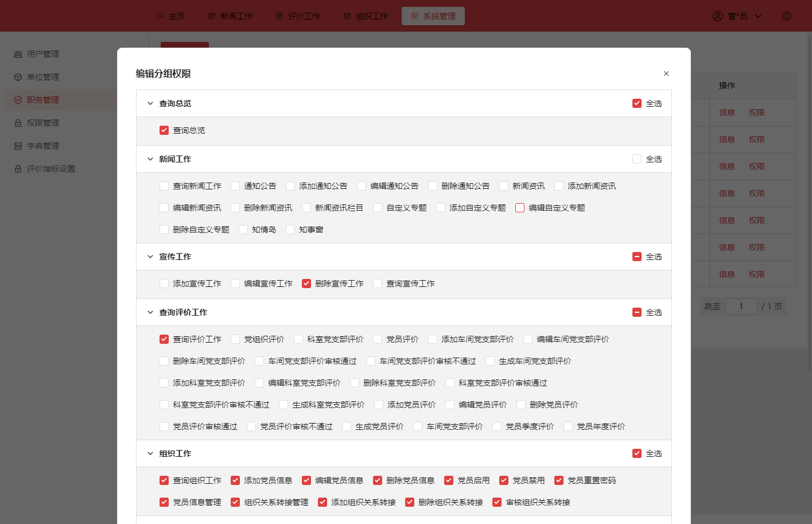Viewport: 812px width, 524px height.
Task: Click the 评价指标设置 lock icon
Action: click(x=18, y=169)
